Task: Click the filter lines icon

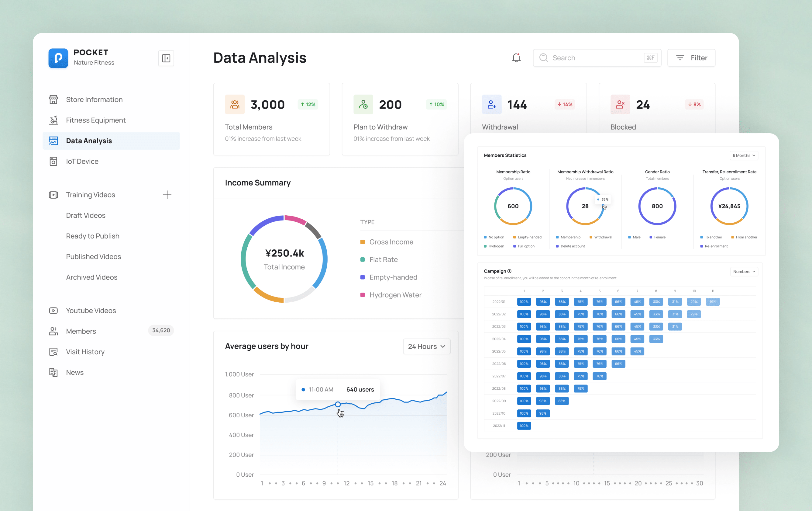Action: point(680,58)
